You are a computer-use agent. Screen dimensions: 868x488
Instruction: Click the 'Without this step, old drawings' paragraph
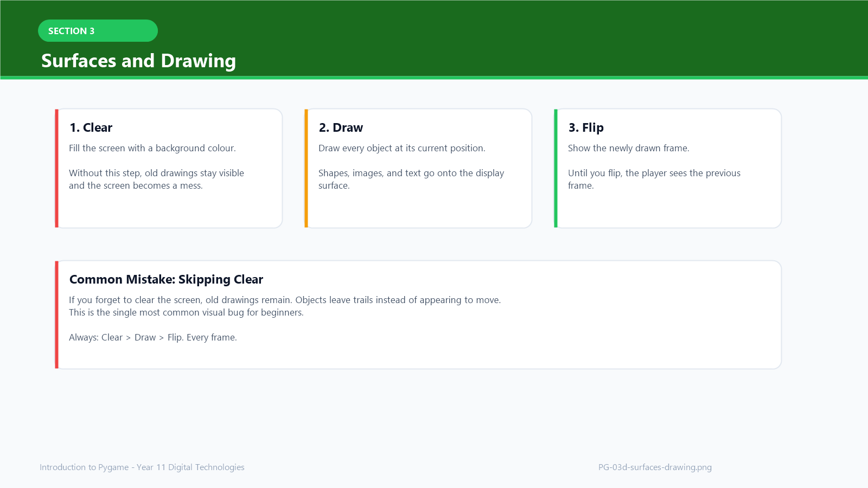[x=156, y=179]
